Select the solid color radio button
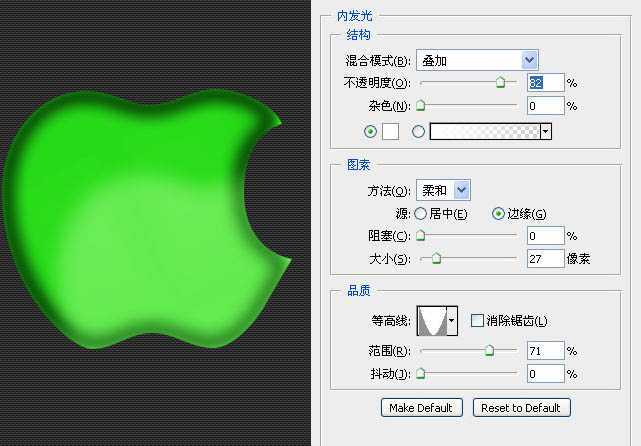The width and height of the screenshot is (641, 446). 370,132
